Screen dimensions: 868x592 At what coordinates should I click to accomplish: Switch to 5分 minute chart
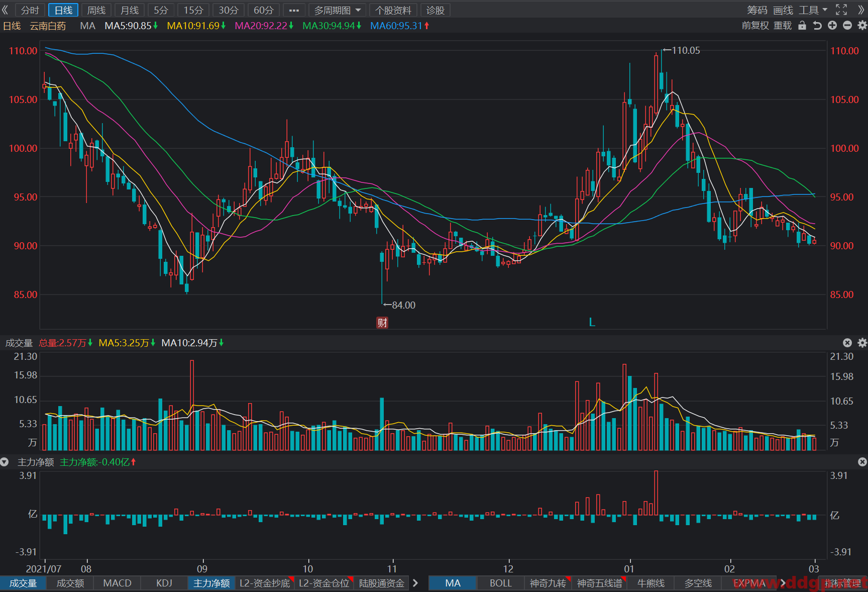(161, 10)
